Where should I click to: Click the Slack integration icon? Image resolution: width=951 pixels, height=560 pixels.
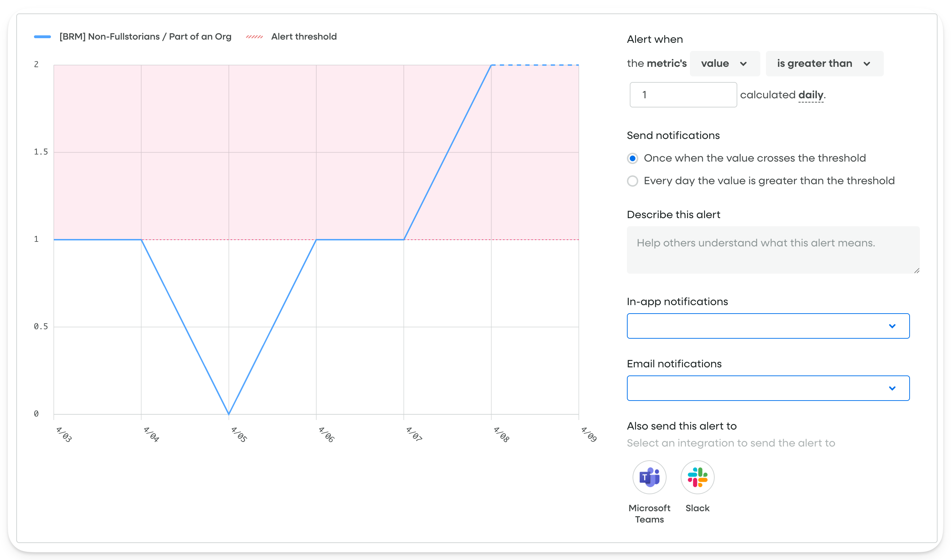tap(697, 477)
